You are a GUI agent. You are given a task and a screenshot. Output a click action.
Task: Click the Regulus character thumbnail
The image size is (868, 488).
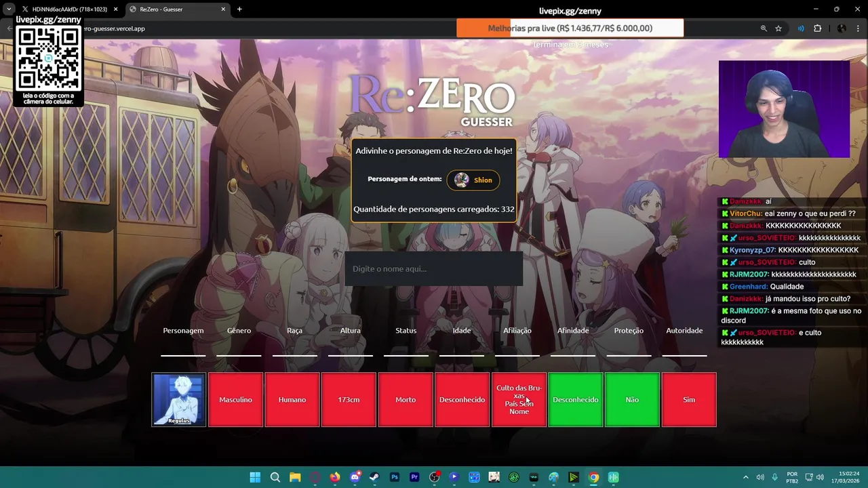(179, 399)
